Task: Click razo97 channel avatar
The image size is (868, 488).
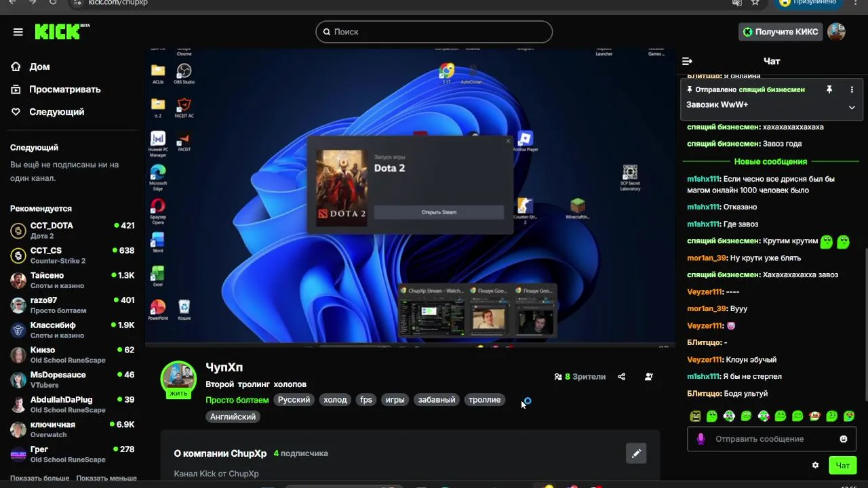Action: click(x=18, y=305)
